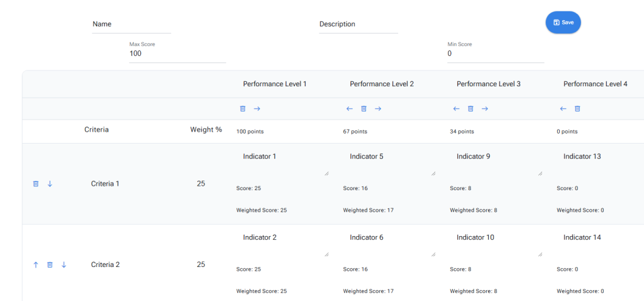This screenshot has width=644, height=301.
Task: Click the Performance Level 2 header name
Action: tap(382, 84)
